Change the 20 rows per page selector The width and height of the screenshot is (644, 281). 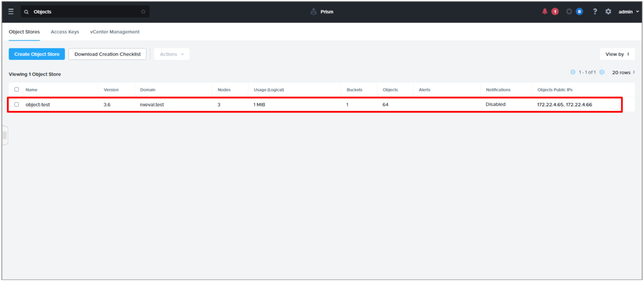coord(624,72)
